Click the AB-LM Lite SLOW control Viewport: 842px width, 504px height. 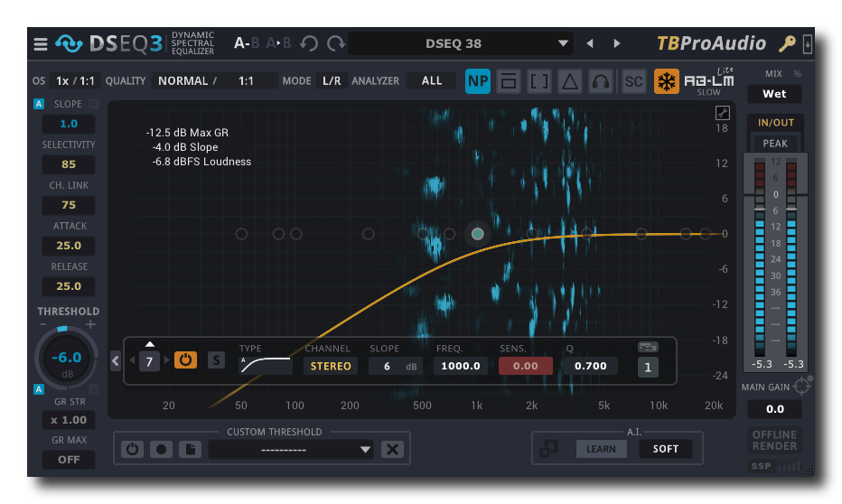[709, 82]
